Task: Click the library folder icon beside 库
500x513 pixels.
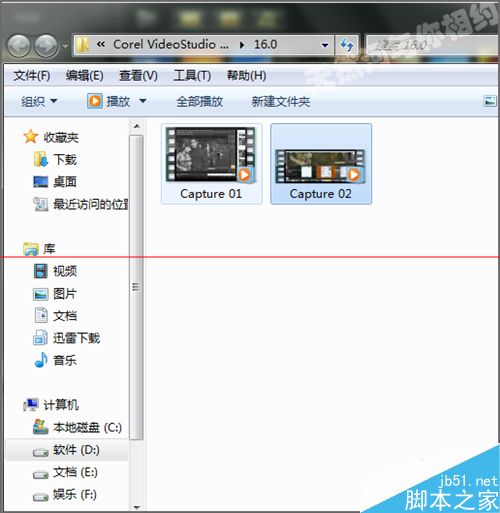Action: coord(31,249)
